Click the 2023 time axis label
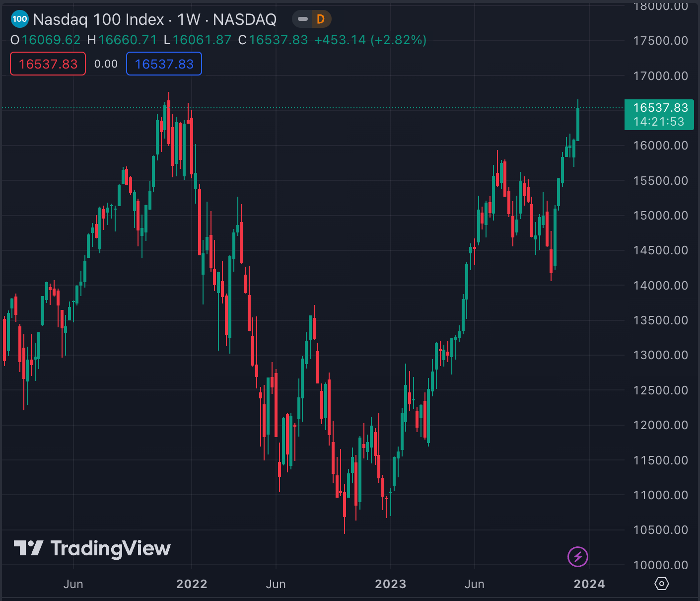This screenshot has height=601, width=700. click(x=391, y=584)
